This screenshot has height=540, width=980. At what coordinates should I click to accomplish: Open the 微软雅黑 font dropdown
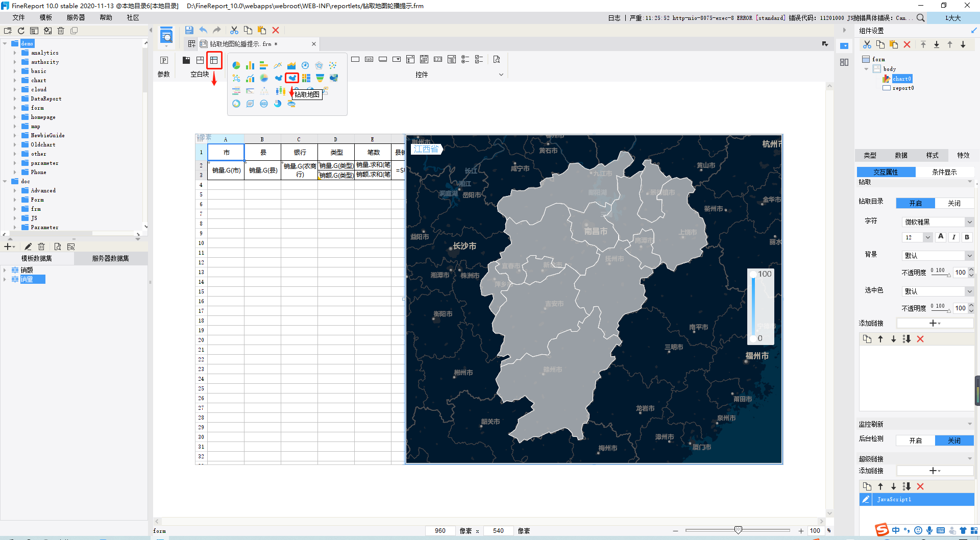coord(938,222)
